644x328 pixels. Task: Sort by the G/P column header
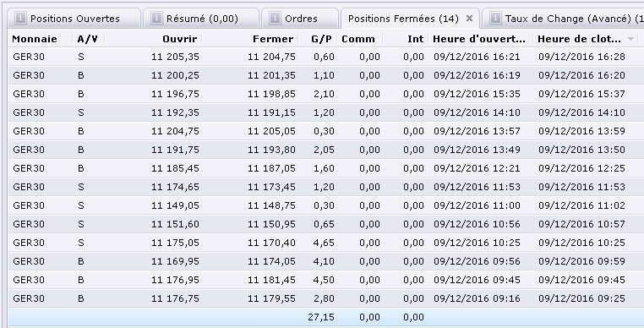tap(322, 39)
